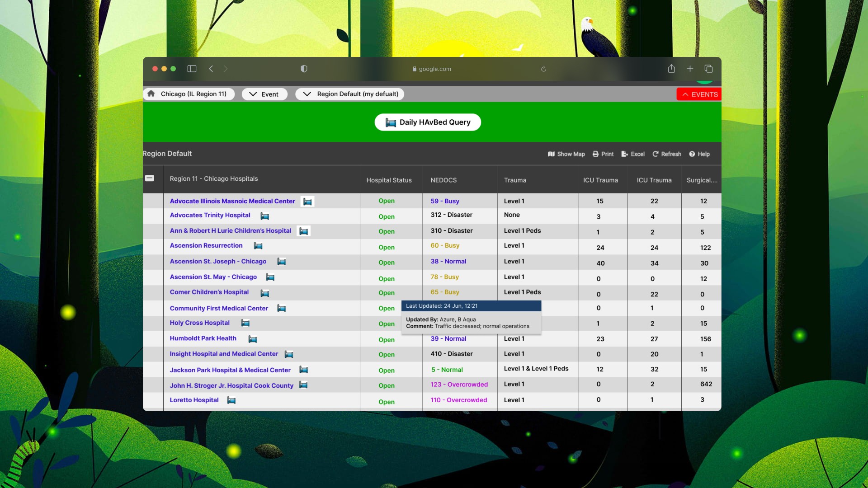The image size is (868, 488).
Task: Open the Region Default view dropdown
Action: tap(350, 94)
